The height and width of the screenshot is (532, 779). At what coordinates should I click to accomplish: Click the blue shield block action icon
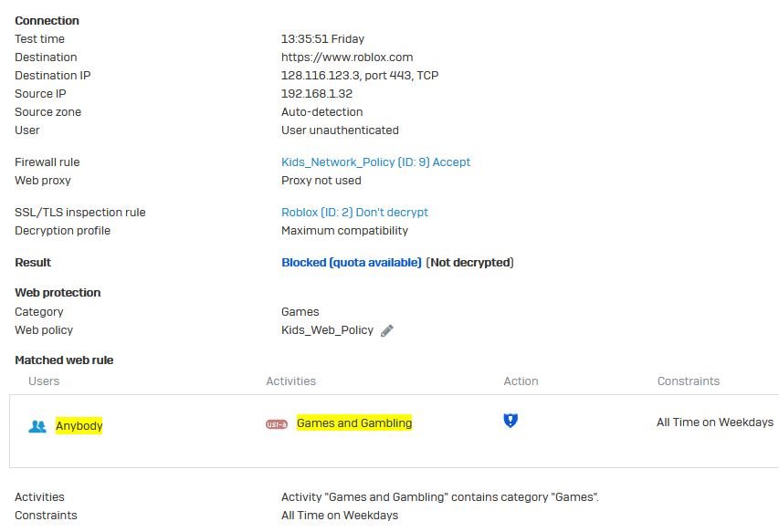pos(511,421)
